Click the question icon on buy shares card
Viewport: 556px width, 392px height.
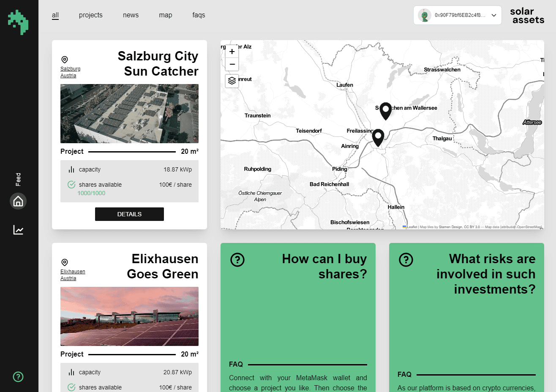click(x=237, y=260)
